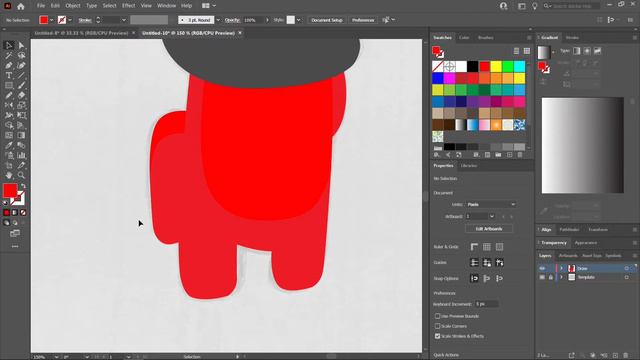Open the Effect menu
Screen dimensions: 640x360
(x=128, y=6)
